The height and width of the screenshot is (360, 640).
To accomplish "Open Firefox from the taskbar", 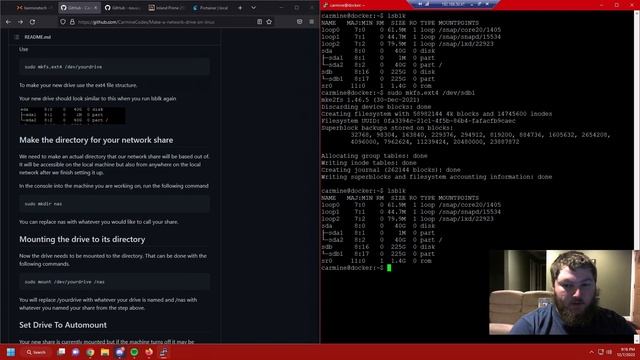I will (x=149, y=352).
